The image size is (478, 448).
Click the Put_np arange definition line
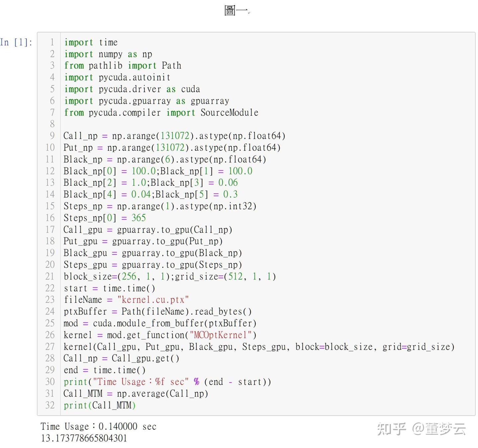[x=172, y=148]
